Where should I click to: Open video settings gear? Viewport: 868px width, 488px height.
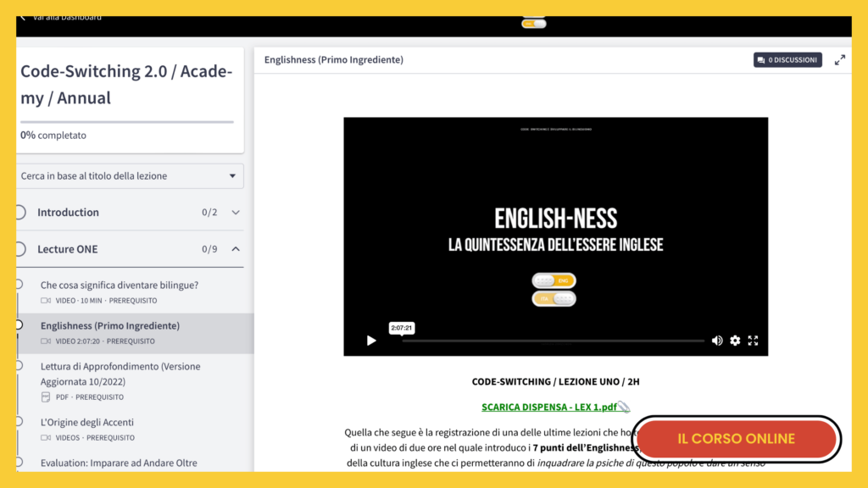point(735,341)
